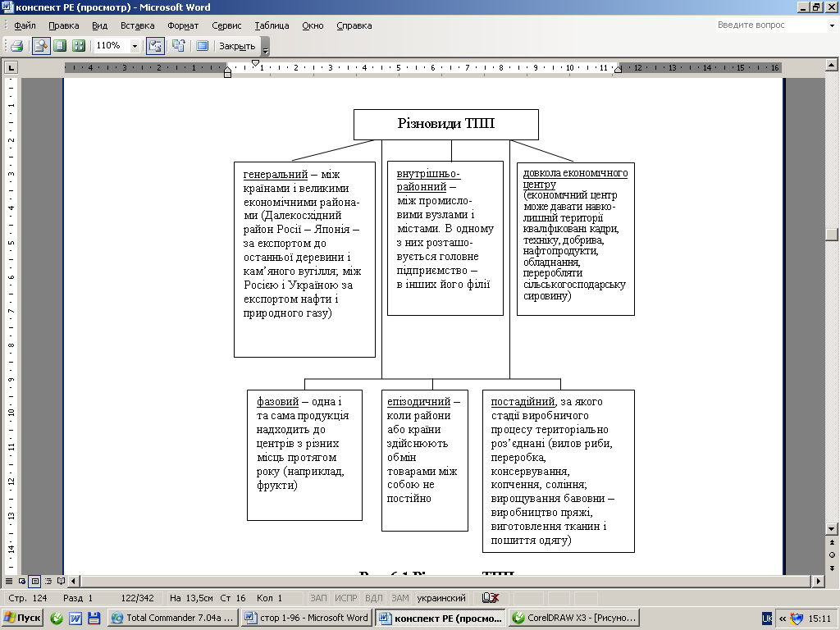Open the Вид menu
The width and height of the screenshot is (840, 630).
pos(99,25)
